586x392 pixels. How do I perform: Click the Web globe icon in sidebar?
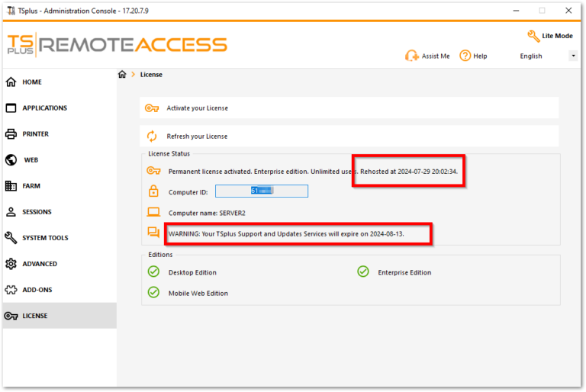11,160
